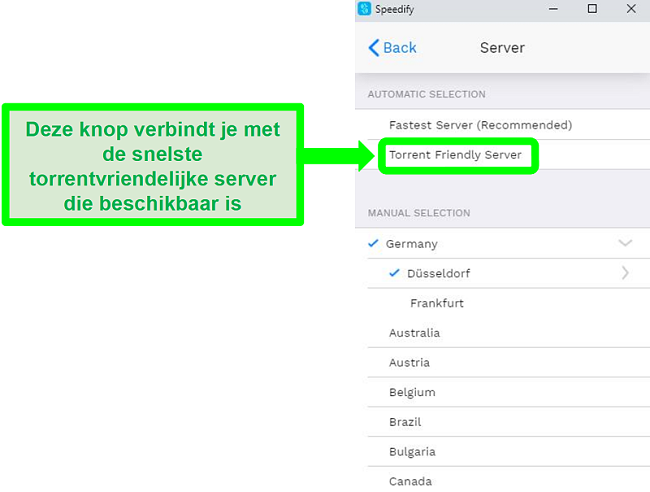Select Fastest Server (Recommended)
Viewport: 650px width, 492px height.
click(x=502, y=125)
